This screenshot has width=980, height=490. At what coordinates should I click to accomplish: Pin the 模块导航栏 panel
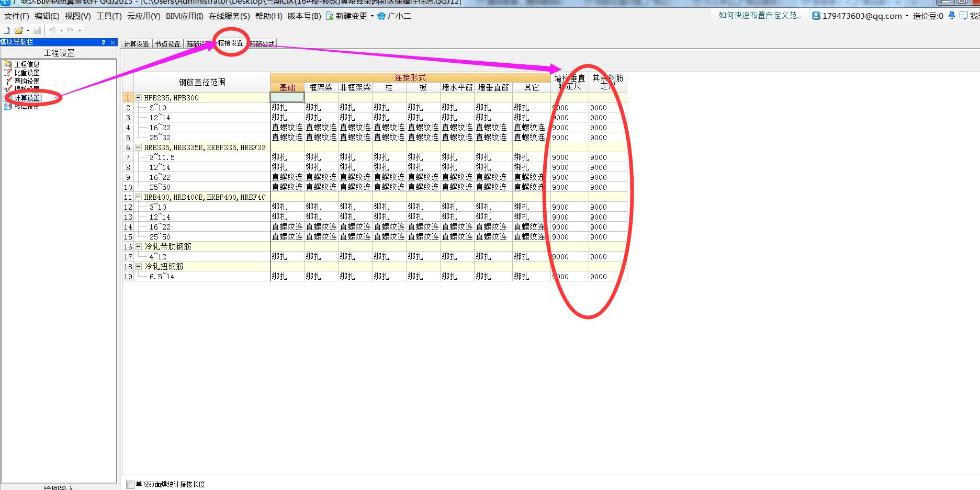coord(104,42)
